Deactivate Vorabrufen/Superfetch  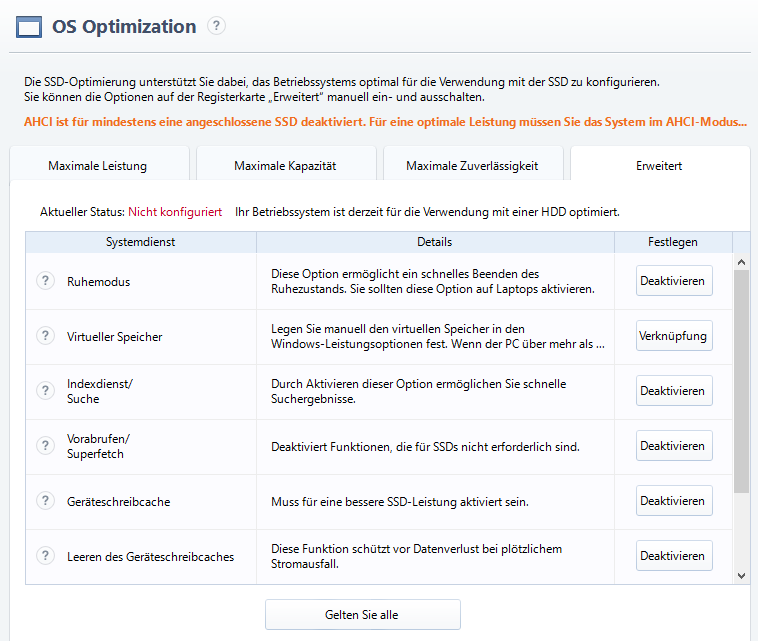tap(674, 446)
